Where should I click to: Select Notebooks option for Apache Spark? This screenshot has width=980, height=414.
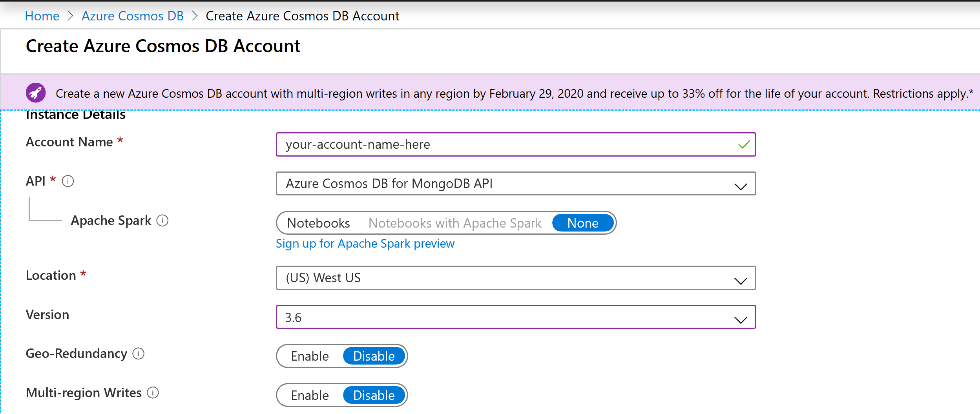pyautogui.click(x=318, y=223)
